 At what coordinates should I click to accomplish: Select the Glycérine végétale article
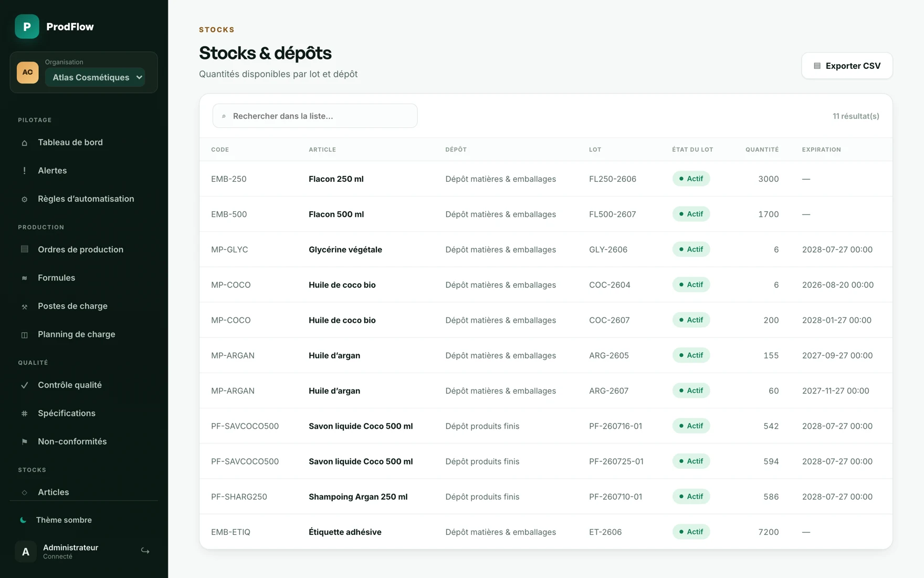tap(345, 250)
